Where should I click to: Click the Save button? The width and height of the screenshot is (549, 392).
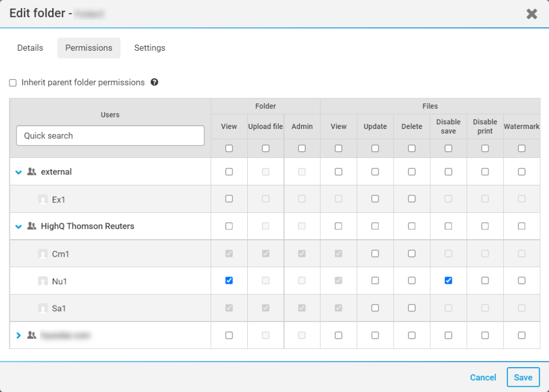pos(523,378)
